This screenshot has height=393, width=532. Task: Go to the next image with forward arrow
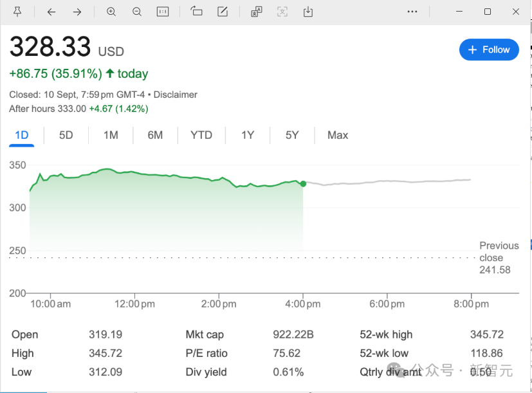click(77, 12)
